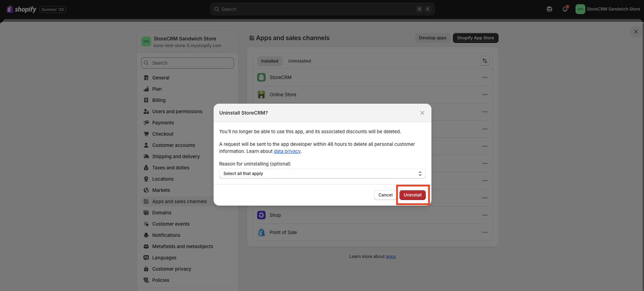This screenshot has width=644, height=291.
Task: Click the Shop app icon
Action: (261, 215)
